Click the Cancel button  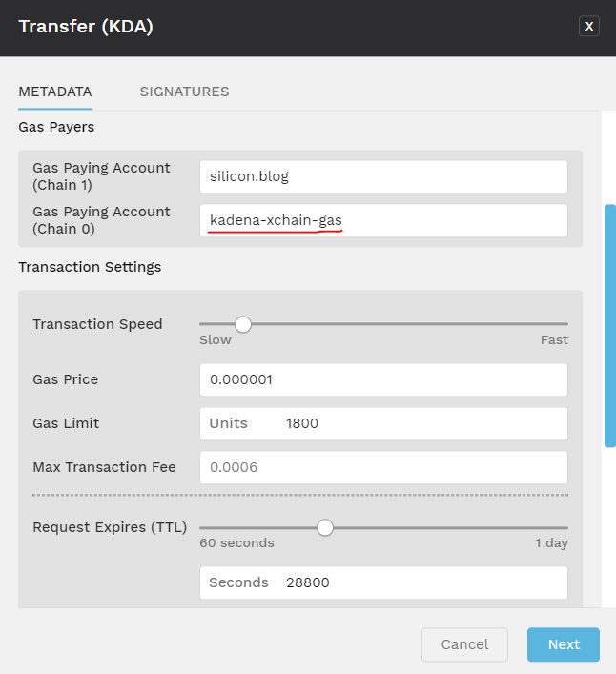(464, 644)
